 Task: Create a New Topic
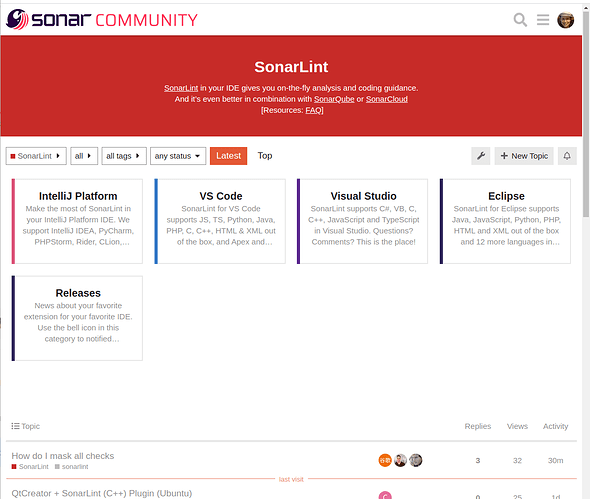524,156
